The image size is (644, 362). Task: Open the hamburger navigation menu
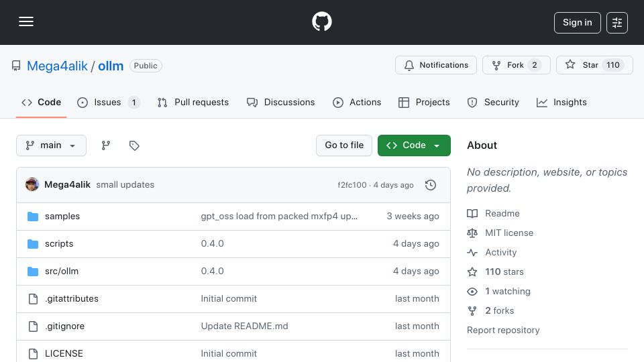(x=26, y=21)
